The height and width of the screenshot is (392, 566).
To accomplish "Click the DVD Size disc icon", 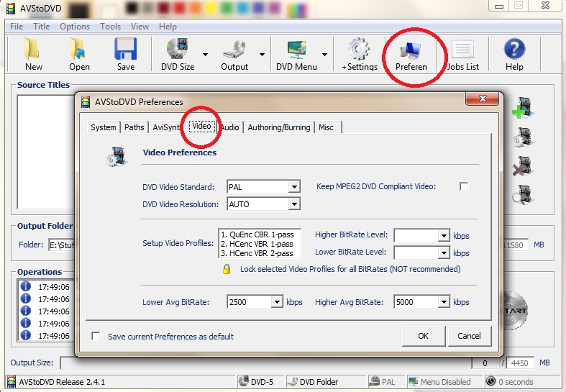I will (177, 49).
